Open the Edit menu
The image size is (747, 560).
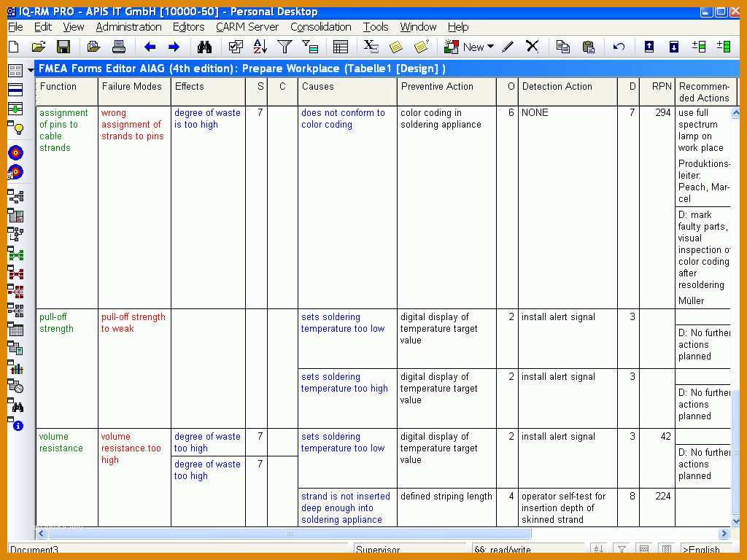click(43, 27)
